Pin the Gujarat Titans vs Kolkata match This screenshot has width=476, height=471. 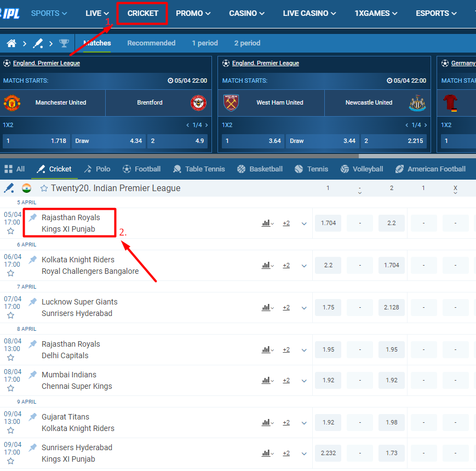33,417
